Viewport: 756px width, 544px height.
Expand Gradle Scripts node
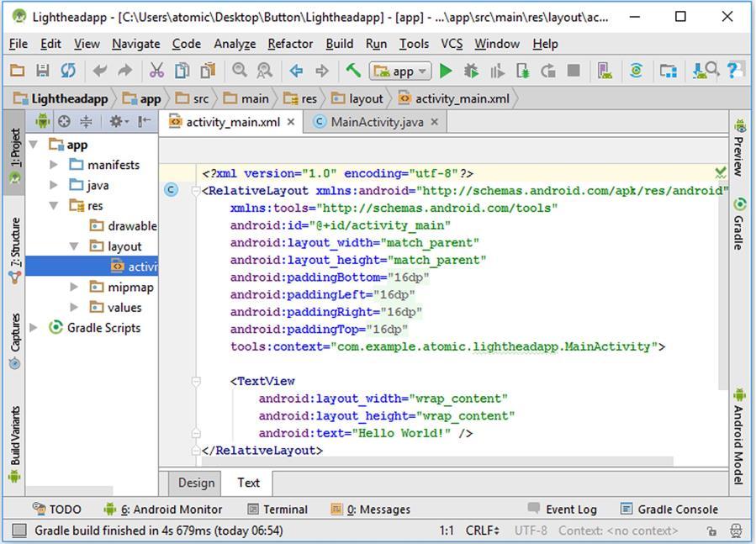34,328
